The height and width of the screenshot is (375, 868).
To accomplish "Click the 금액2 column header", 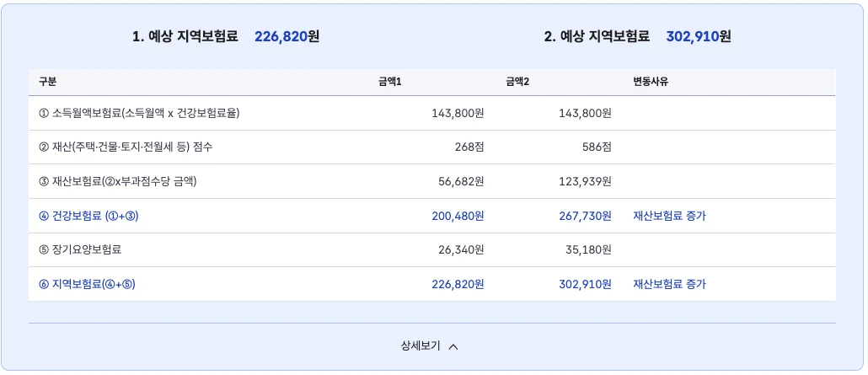I will click(517, 82).
